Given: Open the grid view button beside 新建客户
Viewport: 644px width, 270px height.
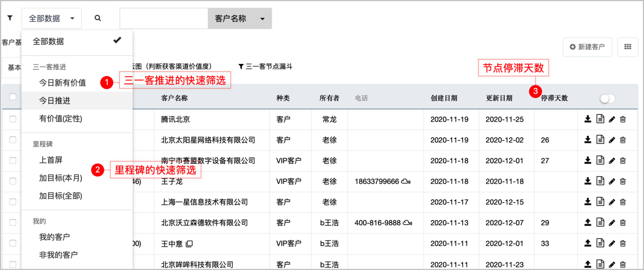Looking at the screenshot, I should point(628,47).
